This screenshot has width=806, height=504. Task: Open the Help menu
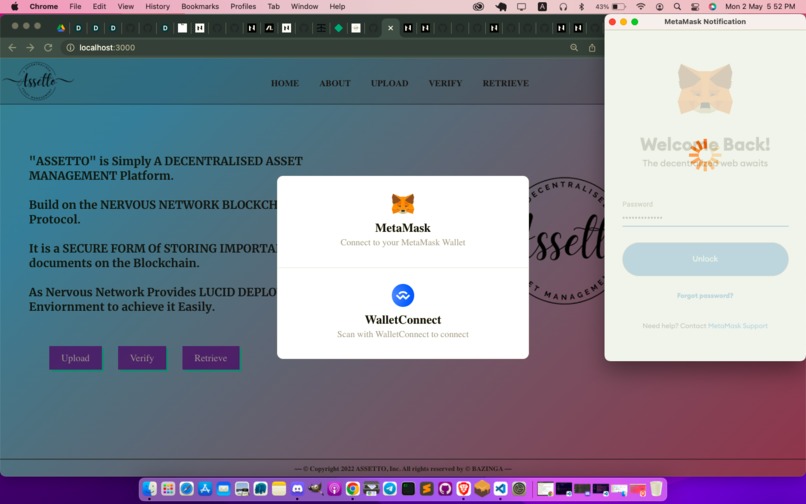[337, 6]
